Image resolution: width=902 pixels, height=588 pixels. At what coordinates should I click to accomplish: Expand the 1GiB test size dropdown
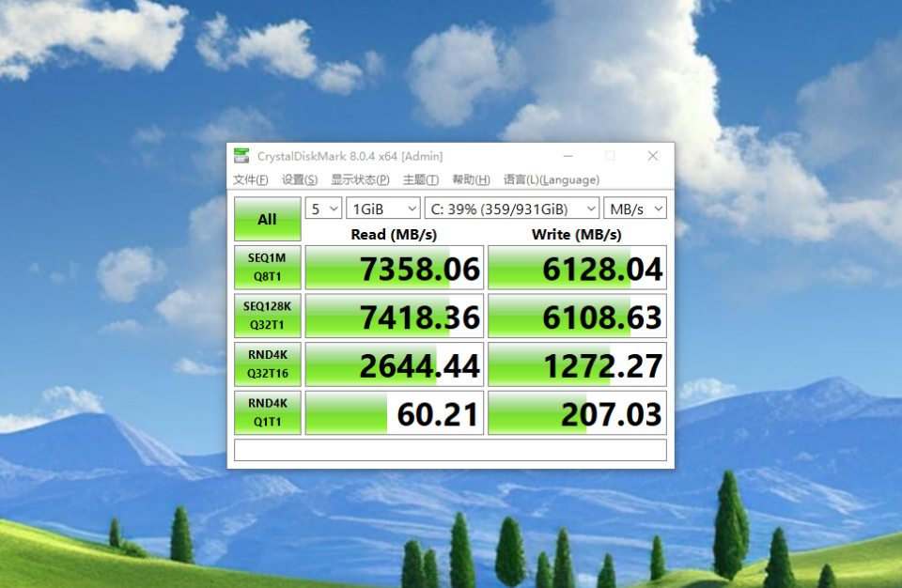383,209
